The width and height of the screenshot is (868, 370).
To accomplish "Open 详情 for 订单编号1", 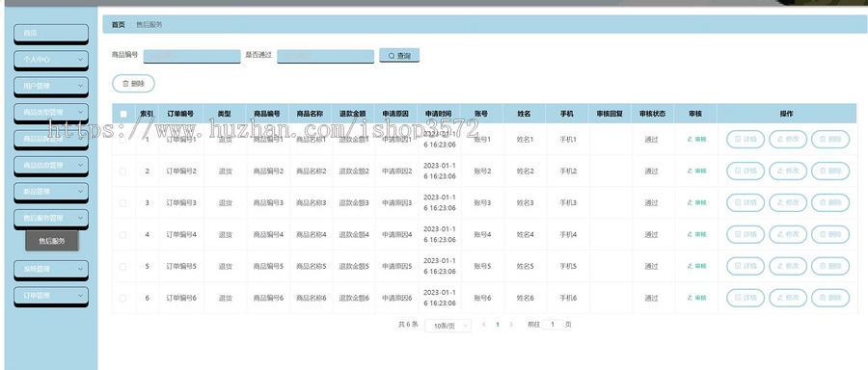I will (746, 140).
